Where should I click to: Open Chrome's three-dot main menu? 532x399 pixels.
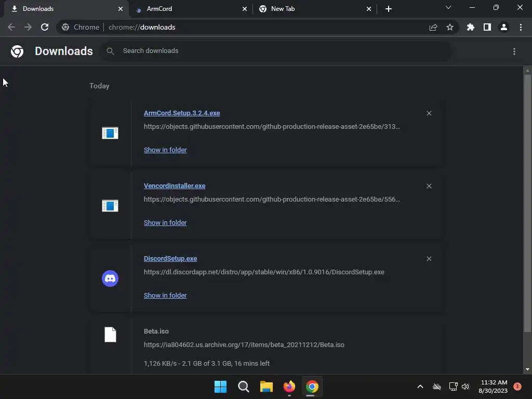(x=521, y=27)
